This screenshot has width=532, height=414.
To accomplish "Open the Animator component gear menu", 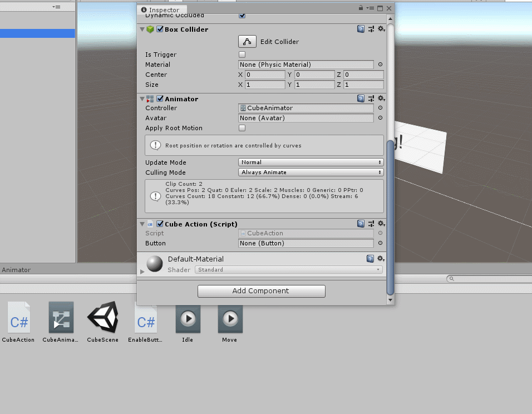I will [x=381, y=98].
